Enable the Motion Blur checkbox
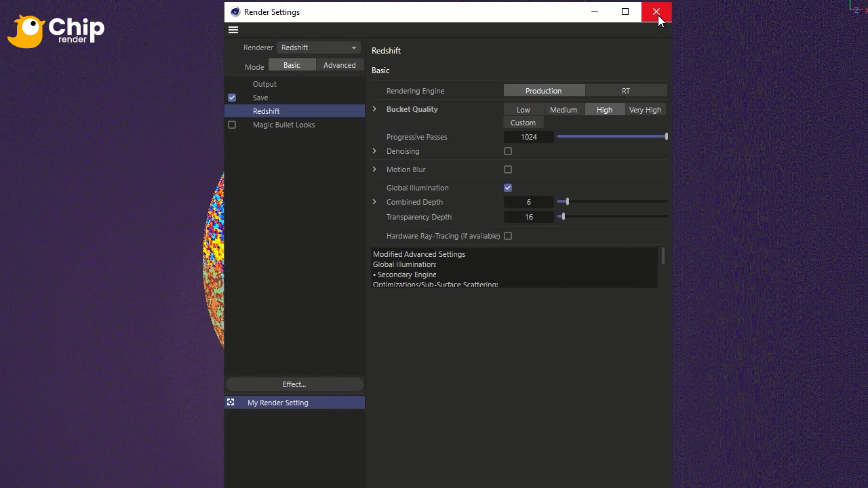The width and height of the screenshot is (868, 488). [x=508, y=169]
